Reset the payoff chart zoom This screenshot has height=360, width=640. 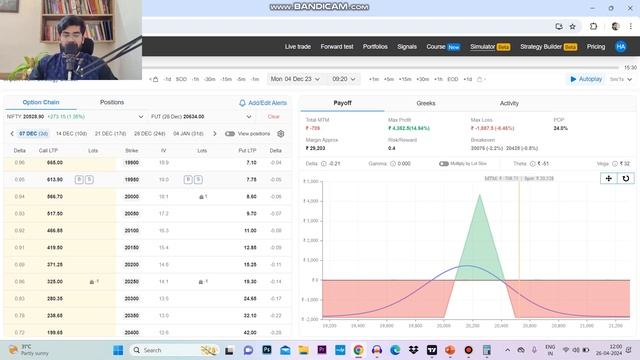[x=626, y=178]
